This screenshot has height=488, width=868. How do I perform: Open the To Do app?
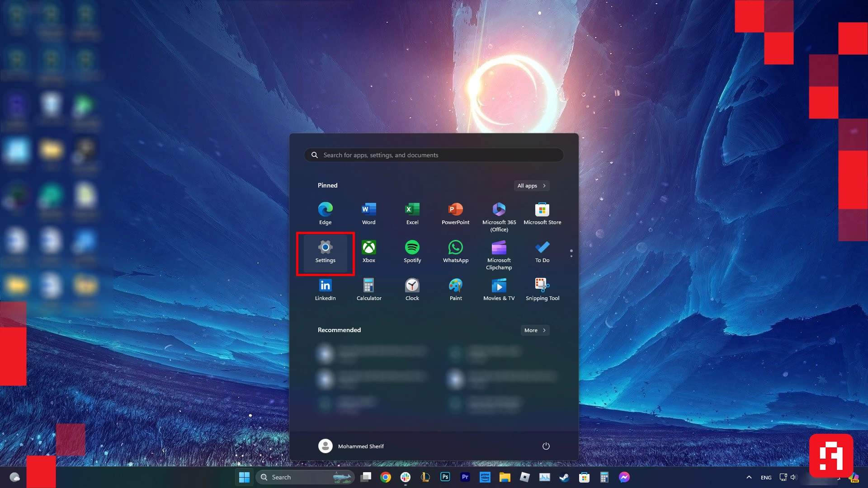[x=542, y=252]
